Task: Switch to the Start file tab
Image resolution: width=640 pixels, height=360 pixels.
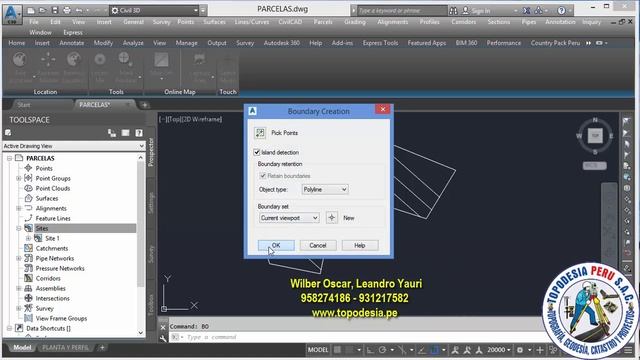Action: click(x=24, y=105)
